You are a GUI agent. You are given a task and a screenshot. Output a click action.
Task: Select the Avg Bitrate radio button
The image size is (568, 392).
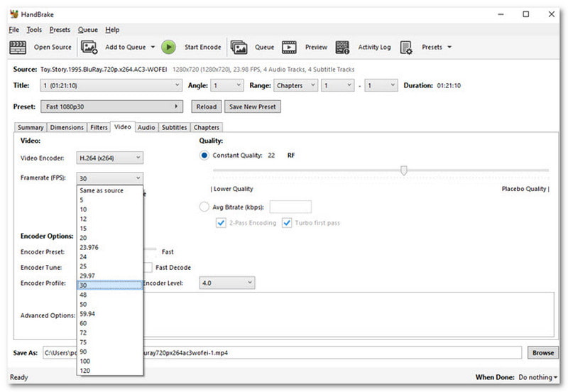click(204, 207)
